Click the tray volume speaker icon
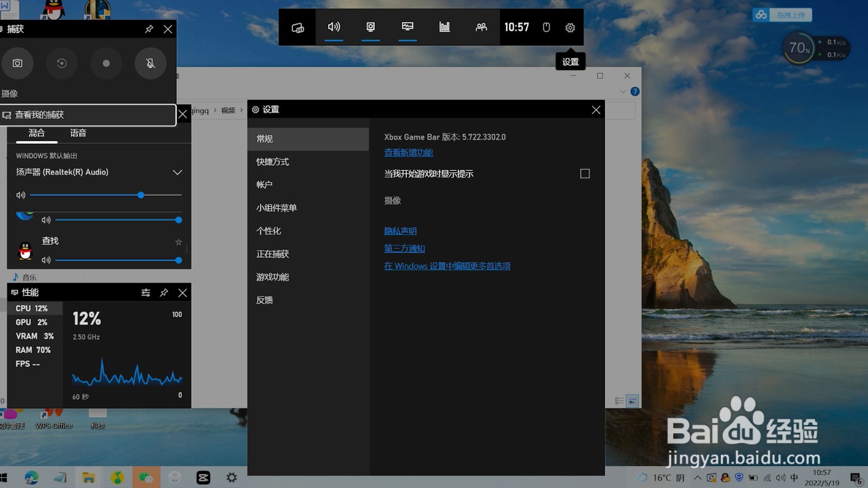Viewport: 868px width, 488px height. tap(781, 478)
